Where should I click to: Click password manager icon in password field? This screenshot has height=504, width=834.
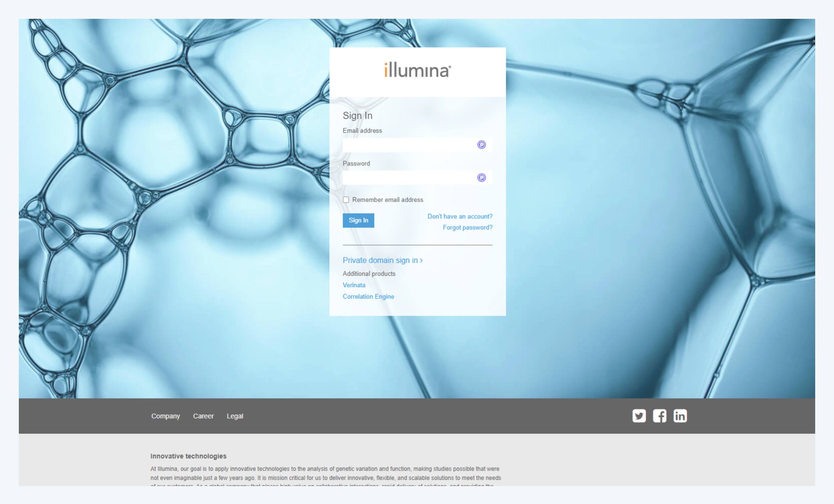[x=481, y=178]
